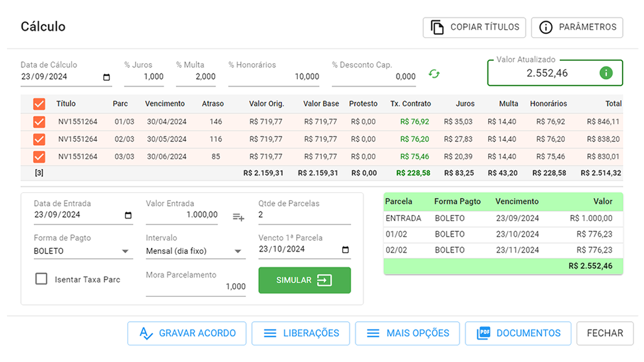Enable the Isentar Taxa Parc checkbox
644x362 pixels.
point(41,279)
